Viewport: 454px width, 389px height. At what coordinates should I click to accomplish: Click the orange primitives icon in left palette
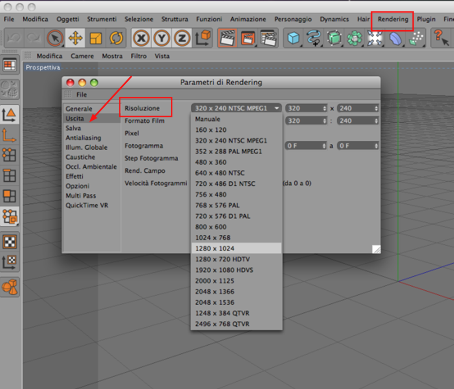point(10,287)
